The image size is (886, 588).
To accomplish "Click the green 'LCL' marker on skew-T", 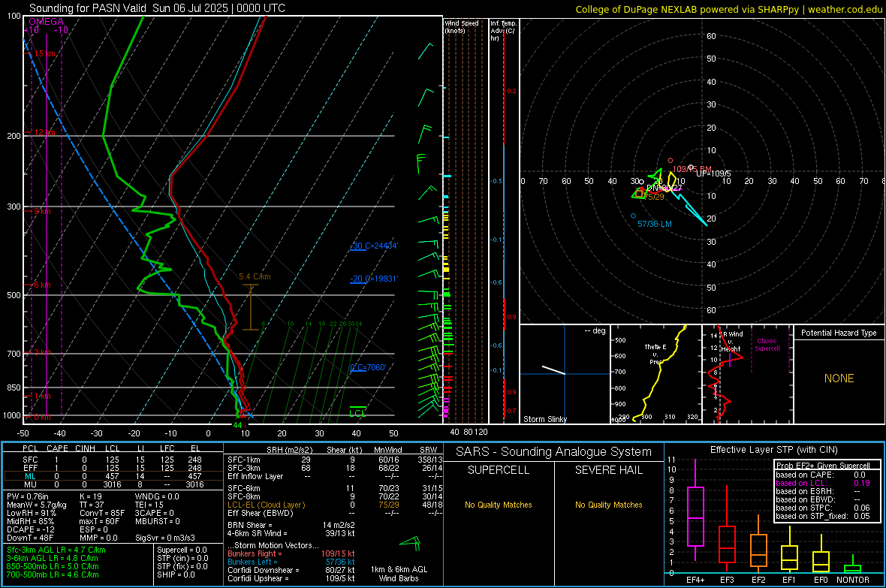I will pyautogui.click(x=357, y=413).
